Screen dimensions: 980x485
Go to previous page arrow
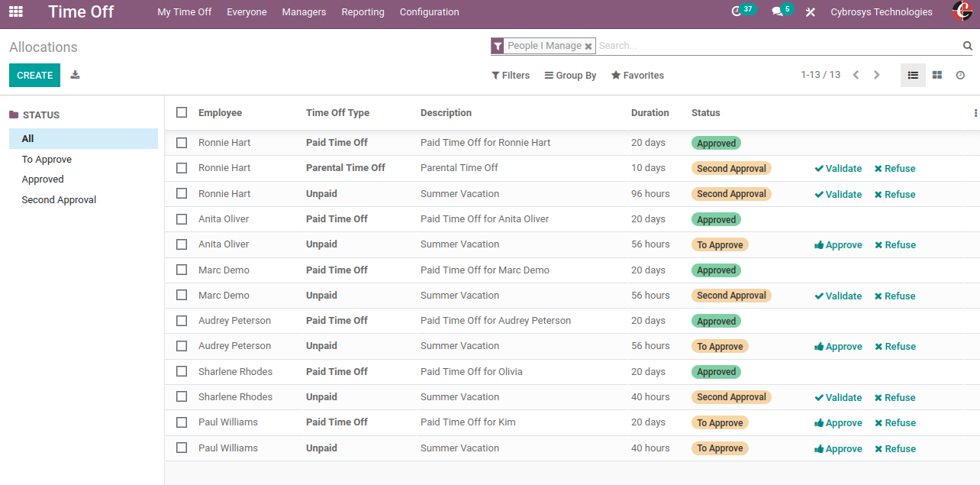coord(856,75)
